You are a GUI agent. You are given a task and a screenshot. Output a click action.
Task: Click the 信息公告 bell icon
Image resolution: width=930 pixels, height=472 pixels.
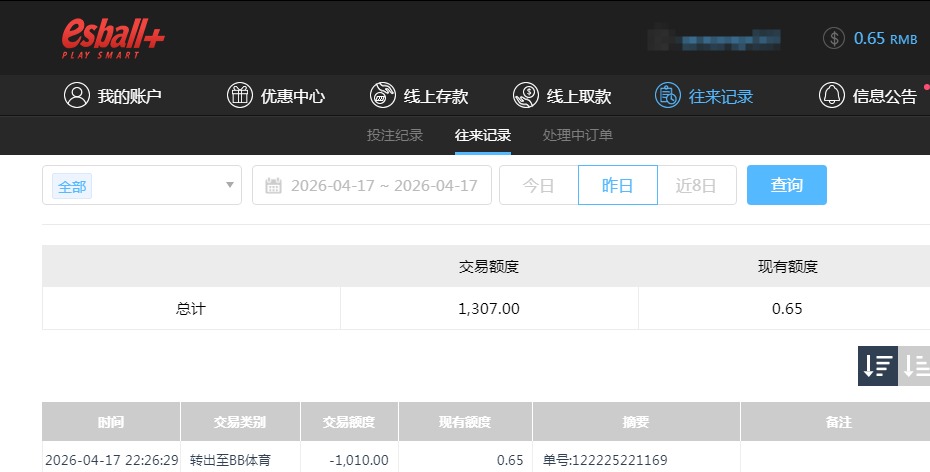(832, 95)
